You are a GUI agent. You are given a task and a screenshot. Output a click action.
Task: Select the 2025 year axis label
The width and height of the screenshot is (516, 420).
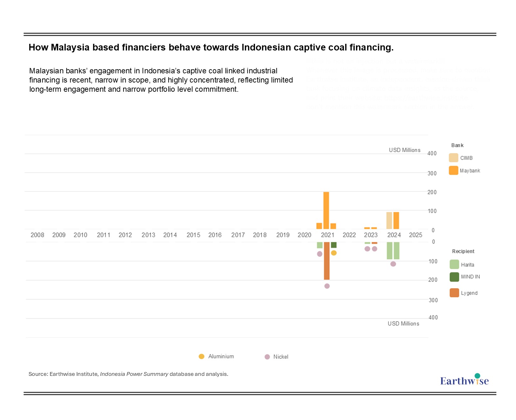(415, 235)
